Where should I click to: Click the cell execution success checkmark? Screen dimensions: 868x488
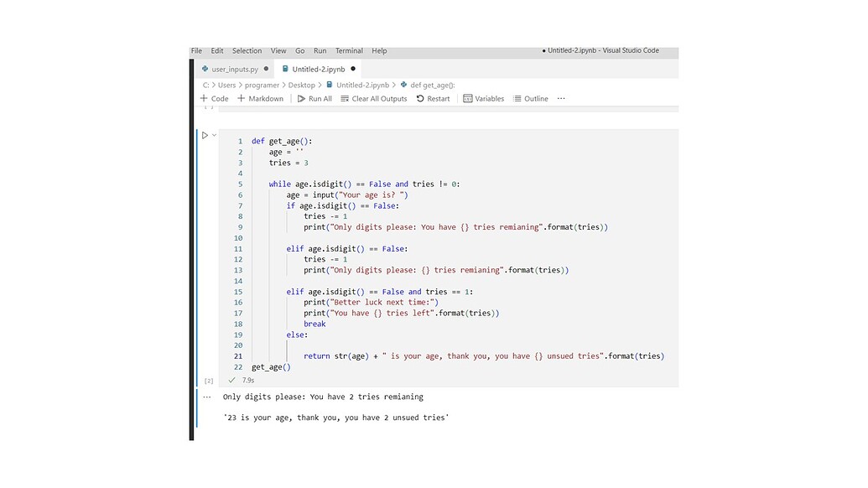[x=232, y=380]
